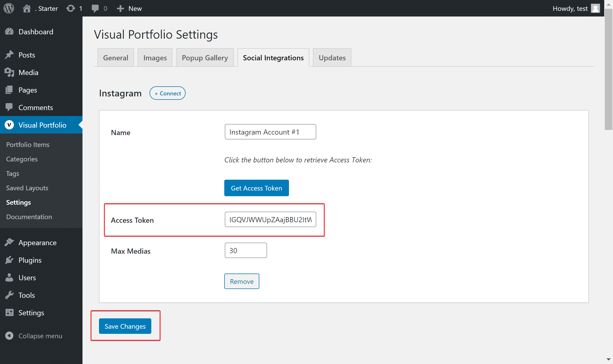
Task: Open comments bubble icon in admin bar
Action: [x=95, y=9]
